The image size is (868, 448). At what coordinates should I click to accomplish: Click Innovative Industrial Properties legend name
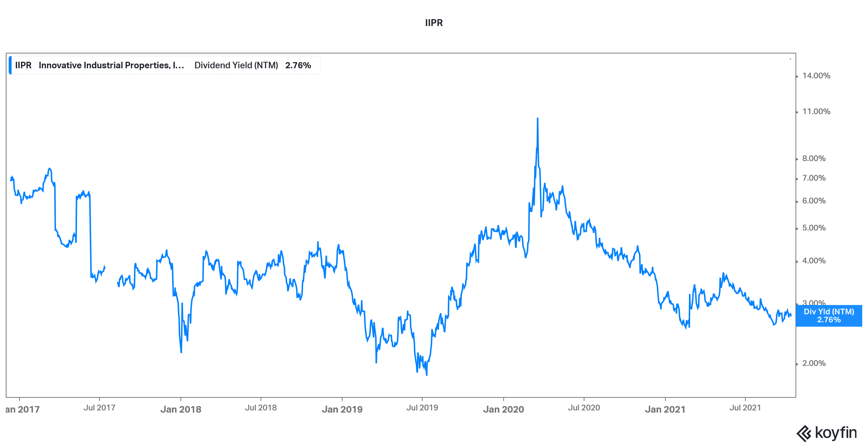click(111, 65)
